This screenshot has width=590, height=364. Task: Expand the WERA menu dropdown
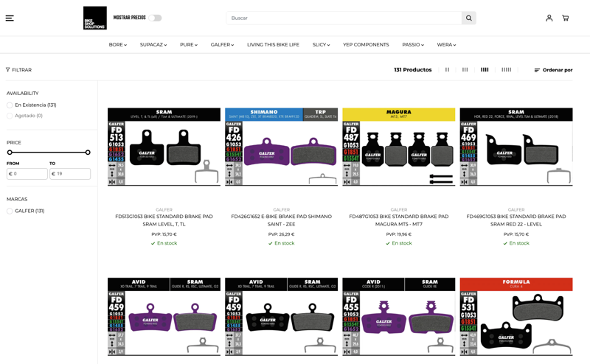pyautogui.click(x=446, y=44)
